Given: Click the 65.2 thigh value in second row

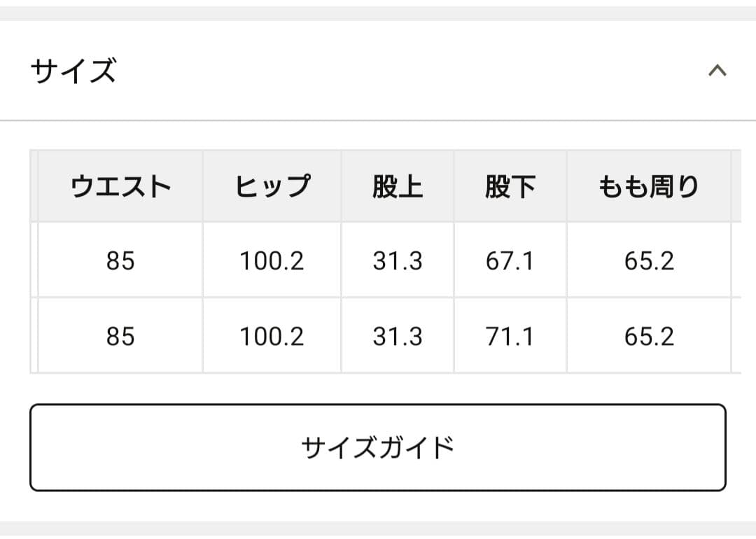Looking at the screenshot, I should tap(647, 336).
